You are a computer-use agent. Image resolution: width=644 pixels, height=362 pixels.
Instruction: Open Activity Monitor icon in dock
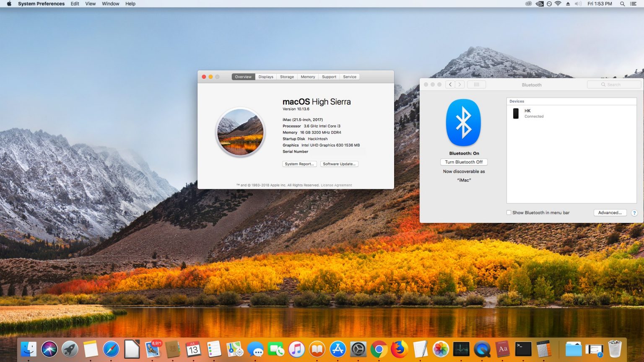tap(461, 349)
